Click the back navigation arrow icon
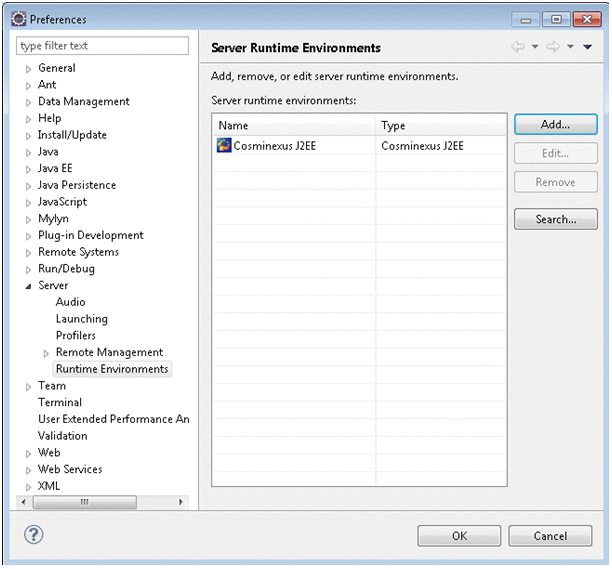 click(x=518, y=47)
